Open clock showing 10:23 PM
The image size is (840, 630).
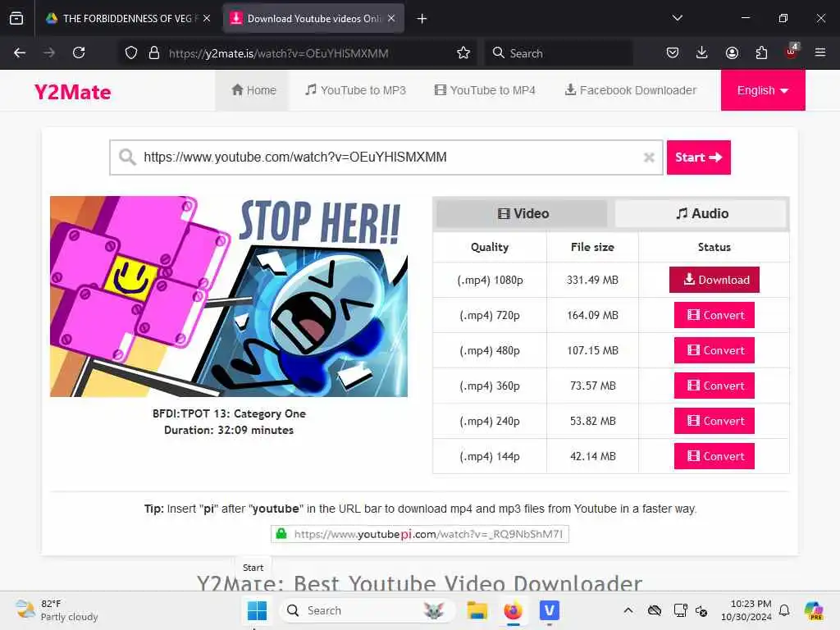click(746, 610)
